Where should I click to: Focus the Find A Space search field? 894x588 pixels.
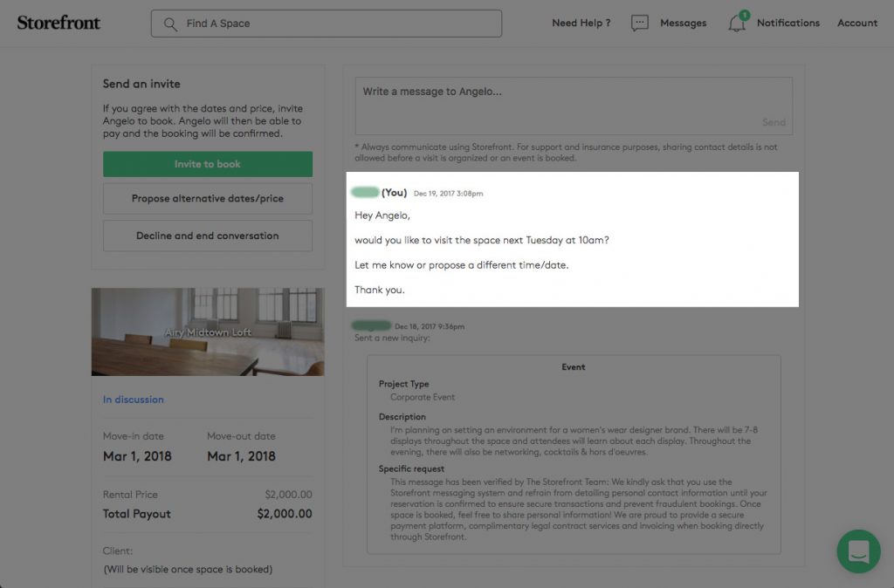[336, 24]
